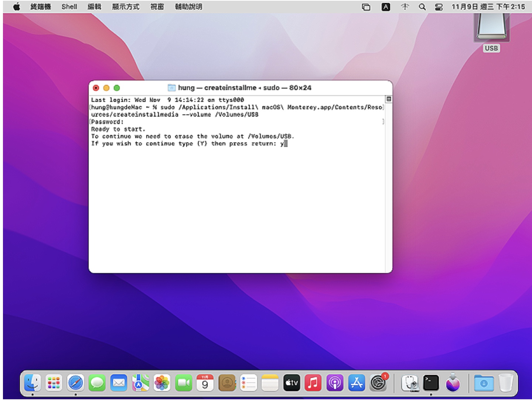
Task: Open Control Center in menu bar
Action: point(439,7)
